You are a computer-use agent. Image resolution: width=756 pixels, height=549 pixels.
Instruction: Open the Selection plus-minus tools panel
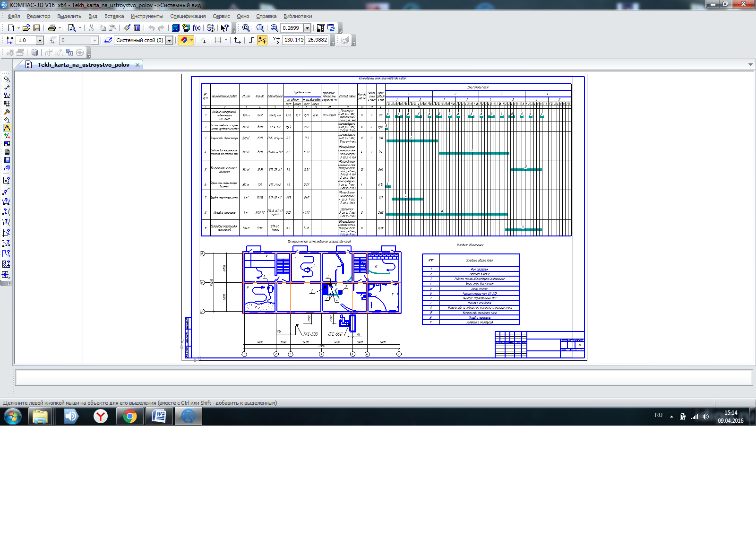(x=7, y=136)
